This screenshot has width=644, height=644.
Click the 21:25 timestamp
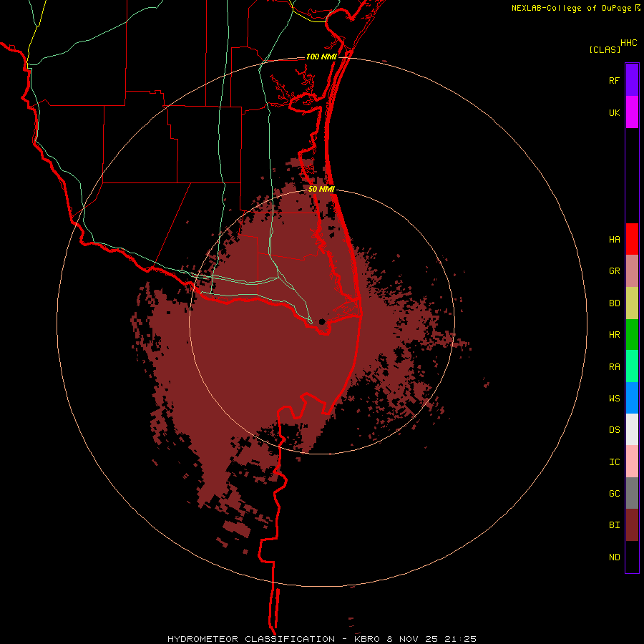(460, 639)
